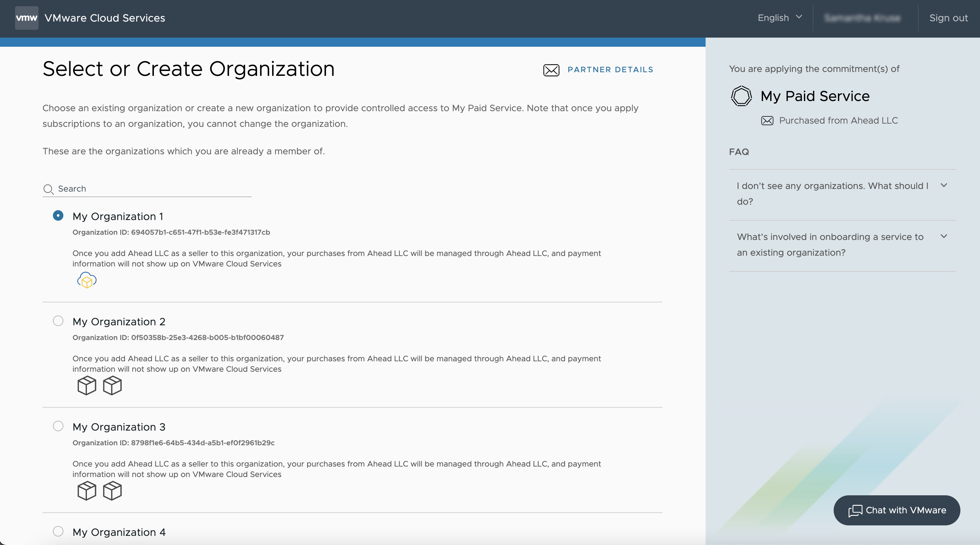Click the My Organization 4 title
This screenshot has width=980, height=545.
[119, 532]
